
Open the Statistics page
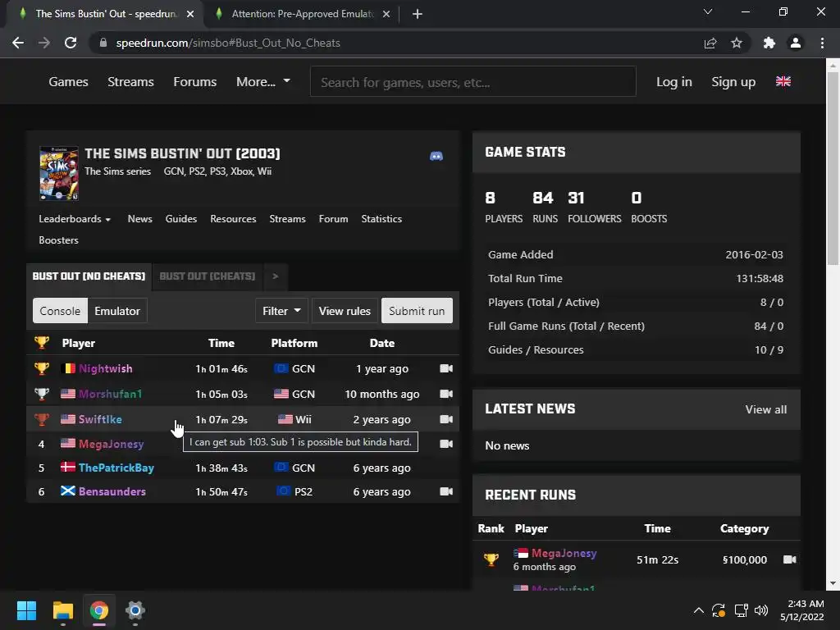pyautogui.click(x=381, y=218)
